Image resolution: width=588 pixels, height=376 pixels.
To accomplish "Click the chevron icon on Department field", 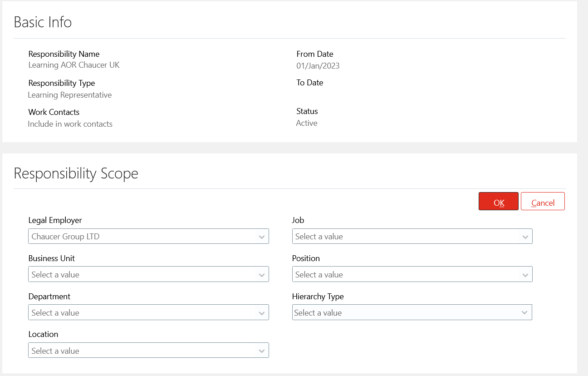I will click(262, 312).
